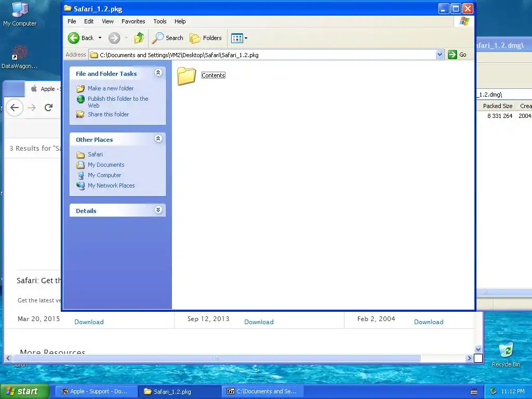Open the File menu
Viewport: 532px width, 399px height.
point(72,21)
